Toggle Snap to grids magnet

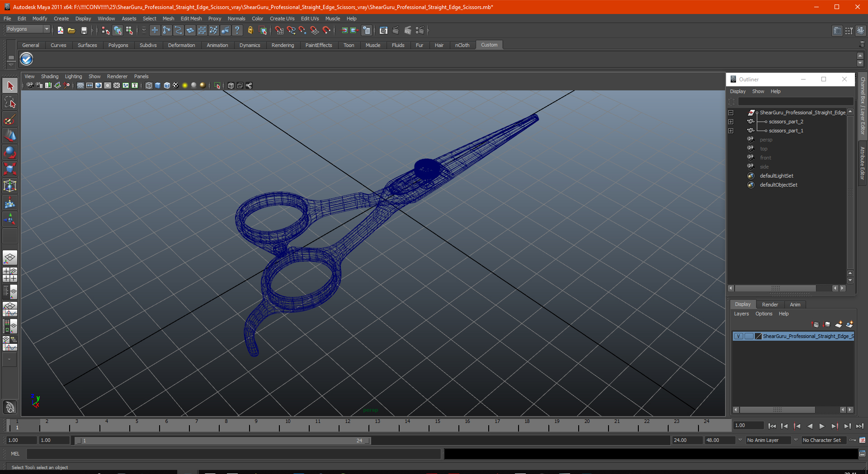[279, 30]
